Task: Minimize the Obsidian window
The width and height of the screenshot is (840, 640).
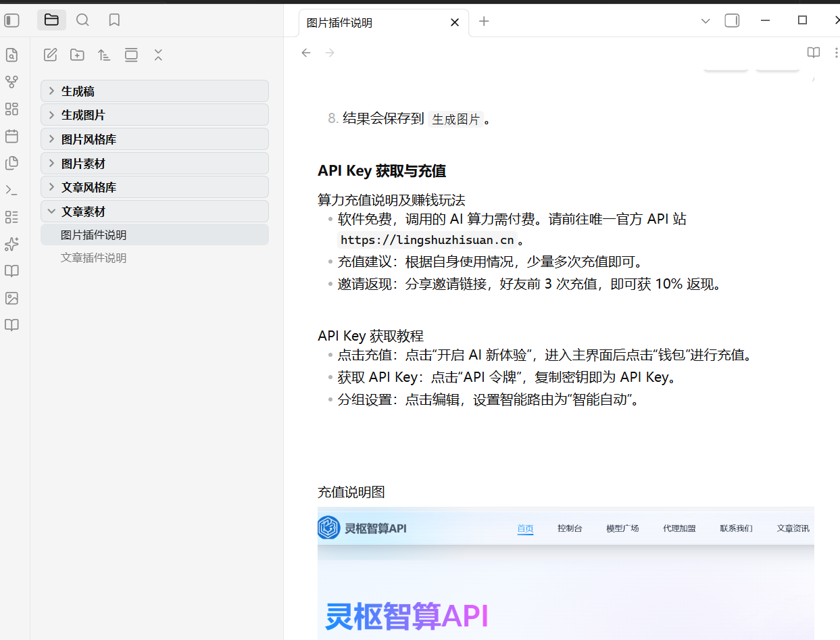Action: click(x=766, y=20)
